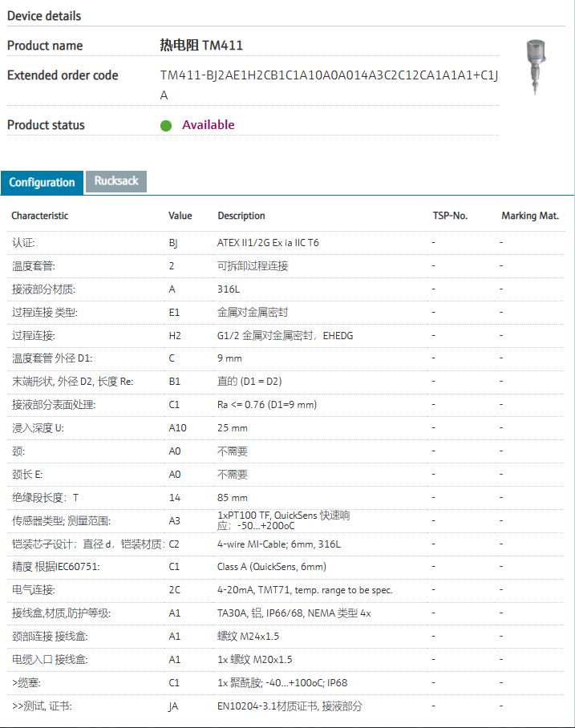Click the TM411 product thumbnail image

click(x=532, y=67)
